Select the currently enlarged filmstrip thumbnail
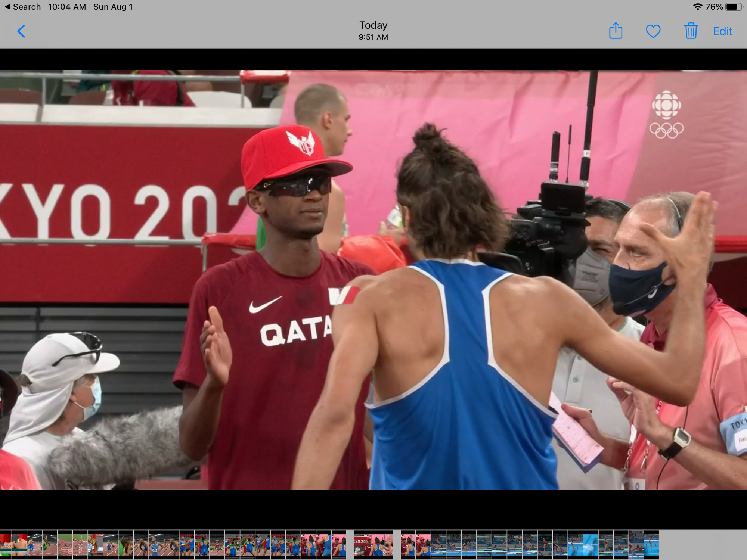Viewport: 747px width, 560px height. tap(373, 544)
